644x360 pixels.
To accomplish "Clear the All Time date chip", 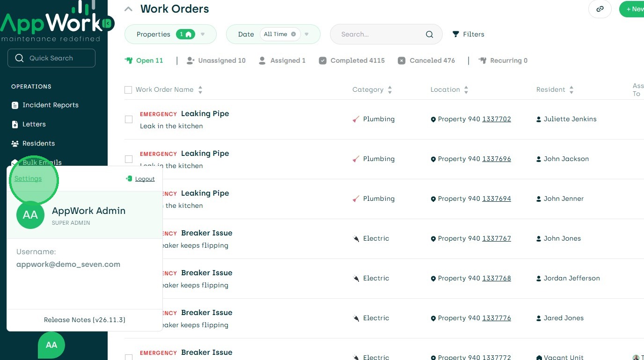I will pyautogui.click(x=293, y=34).
